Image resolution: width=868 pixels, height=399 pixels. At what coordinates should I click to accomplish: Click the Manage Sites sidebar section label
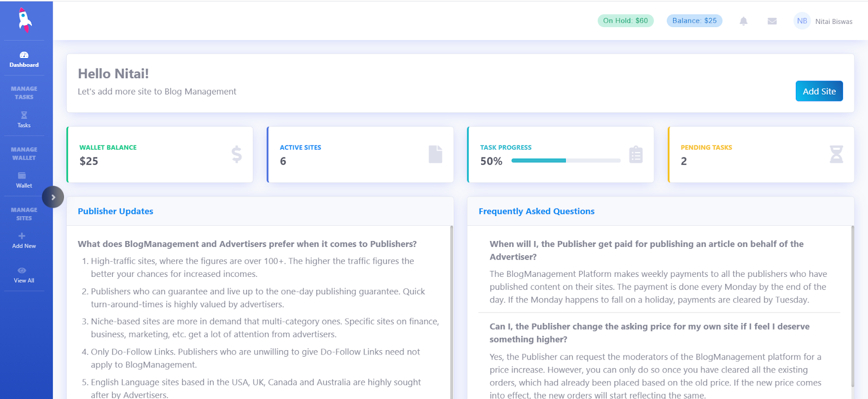coord(24,214)
